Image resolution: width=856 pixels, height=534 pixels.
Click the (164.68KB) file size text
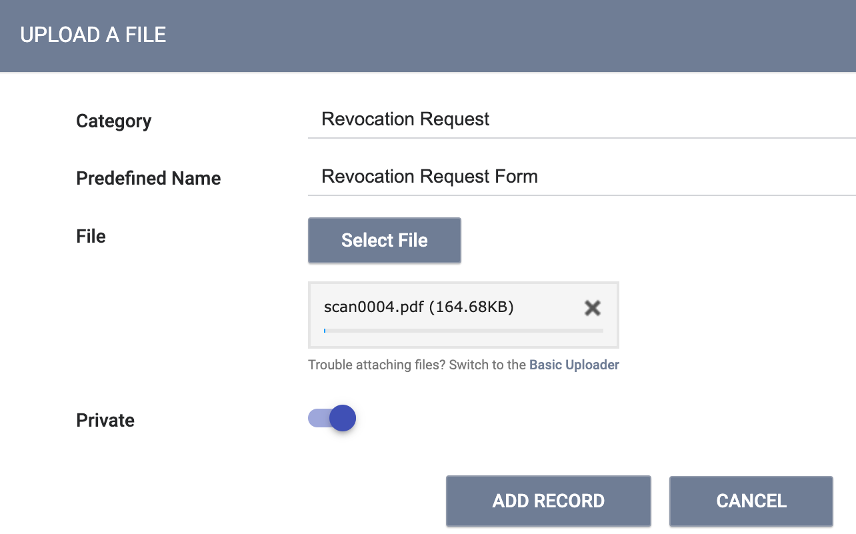(471, 307)
